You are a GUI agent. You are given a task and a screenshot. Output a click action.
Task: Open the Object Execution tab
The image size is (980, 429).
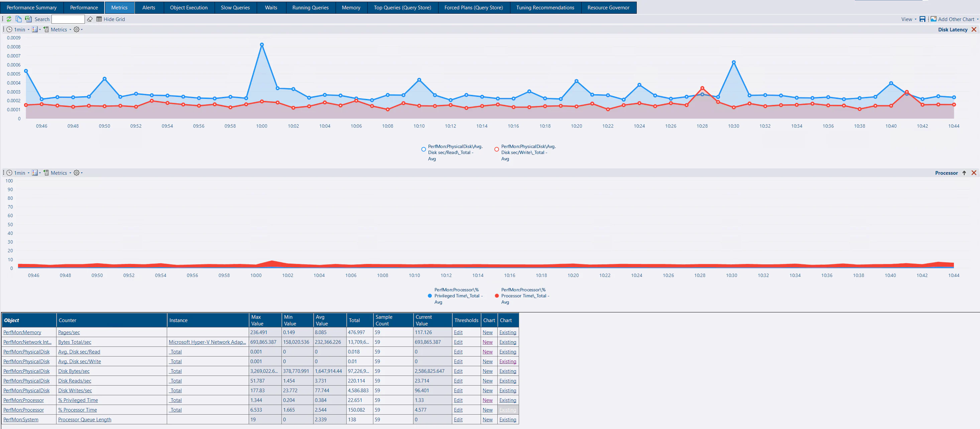(x=189, y=8)
